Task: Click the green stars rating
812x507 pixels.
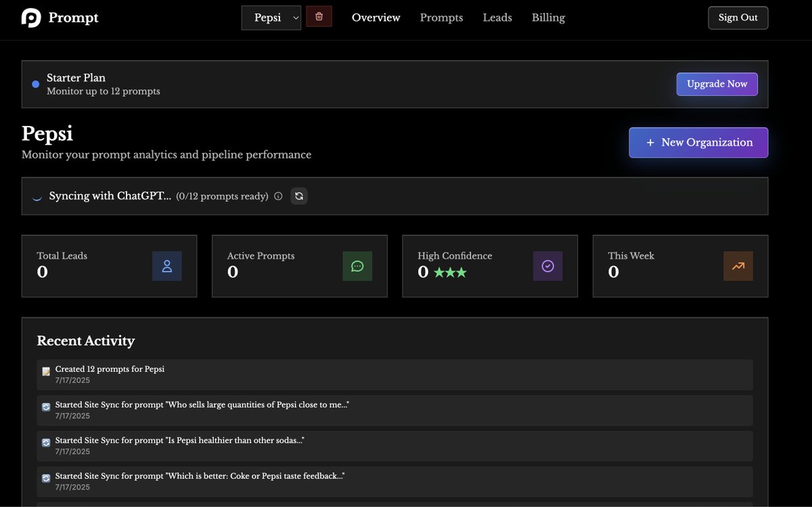Action: coord(450,273)
